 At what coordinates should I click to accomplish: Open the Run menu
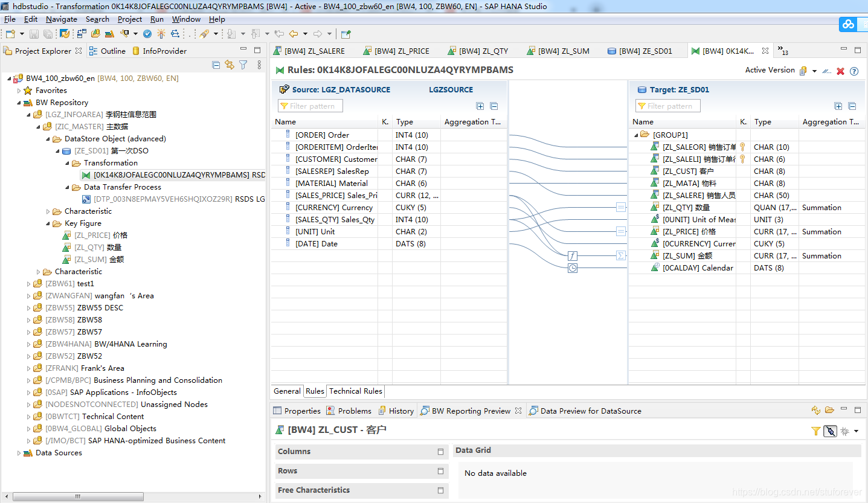pyautogui.click(x=157, y=19)
